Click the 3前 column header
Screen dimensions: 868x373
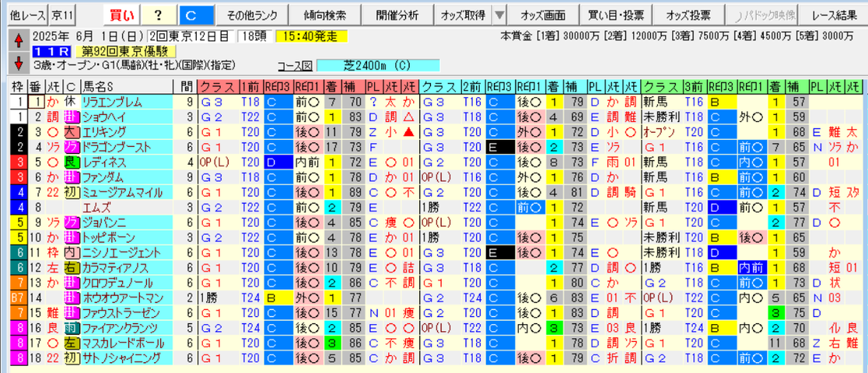point(695,86)
